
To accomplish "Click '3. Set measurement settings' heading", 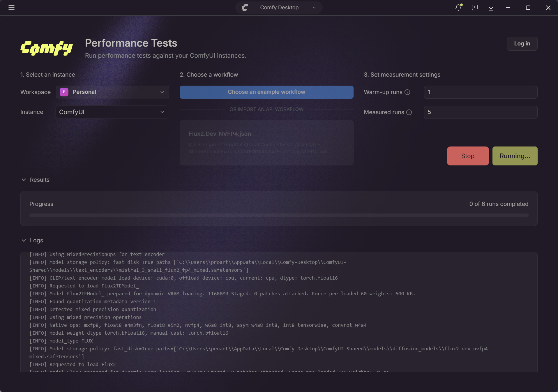I will pos(402,75).
